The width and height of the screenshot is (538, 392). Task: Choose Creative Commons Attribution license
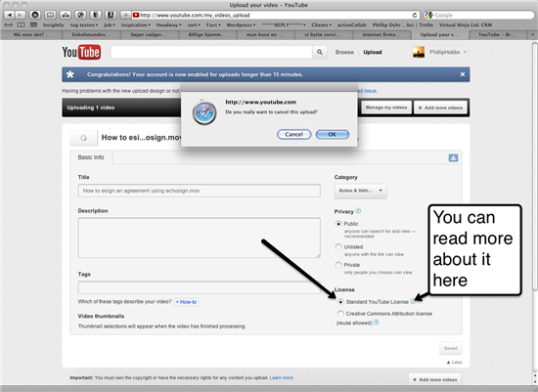point(340,314)
